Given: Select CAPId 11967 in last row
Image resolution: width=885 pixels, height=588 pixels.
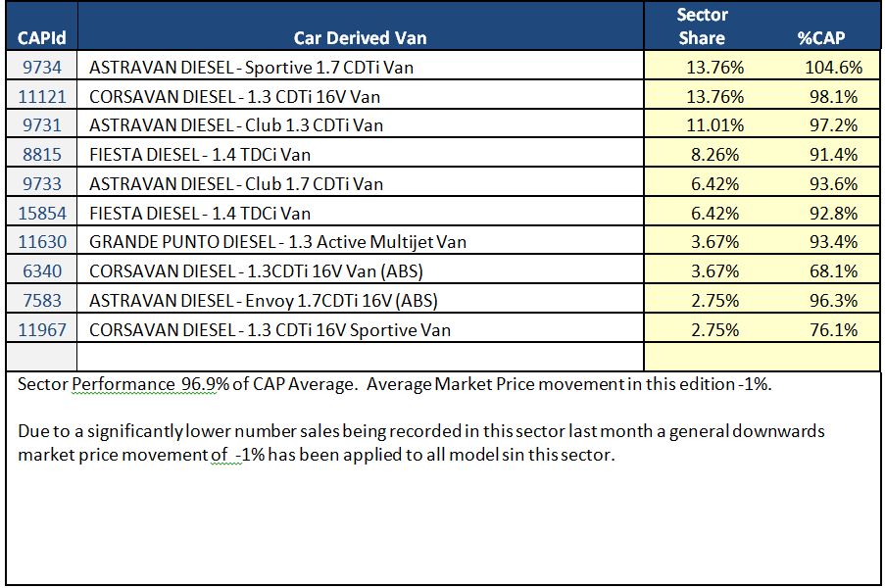Looking at the screenshot, I should (x=42, y=329).
